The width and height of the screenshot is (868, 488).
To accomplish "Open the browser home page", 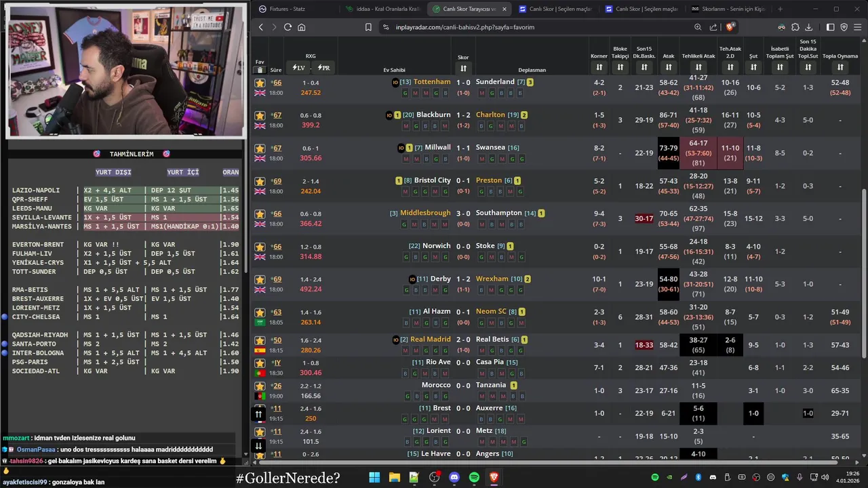I will pyautogui.click(x=301, y=27).
